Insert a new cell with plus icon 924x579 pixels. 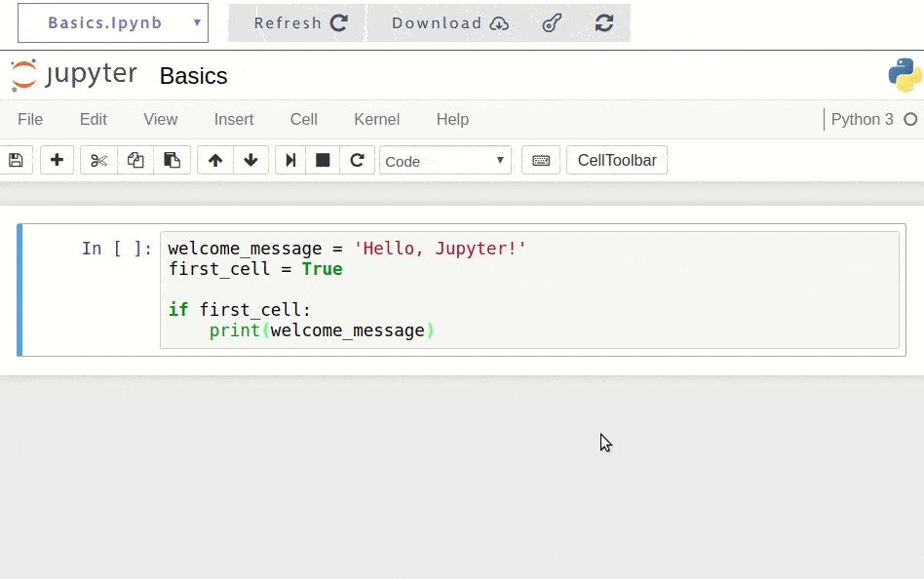pyautogui.click(x=57, y=160)
